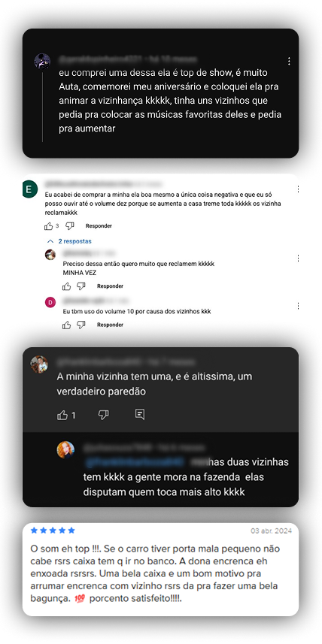
Task: Open the green E profile avatar
Action: [x=29, y=189]
